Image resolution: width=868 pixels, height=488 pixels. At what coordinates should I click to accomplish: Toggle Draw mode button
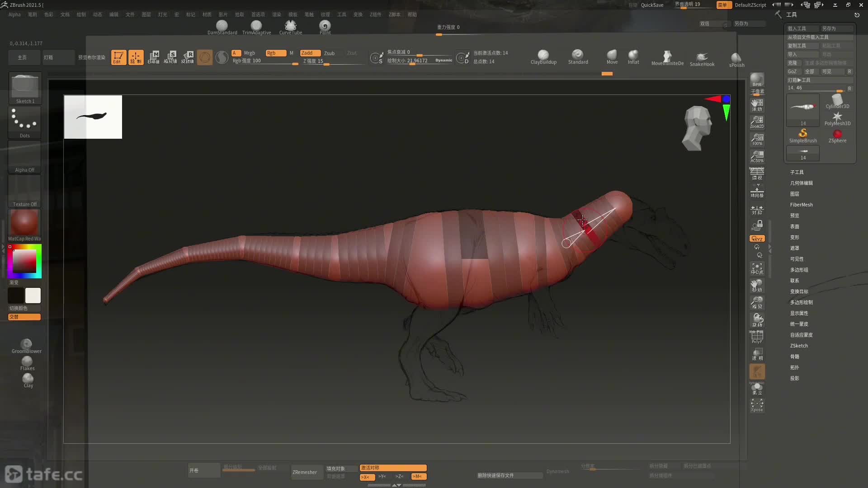(x=136, y=57)
